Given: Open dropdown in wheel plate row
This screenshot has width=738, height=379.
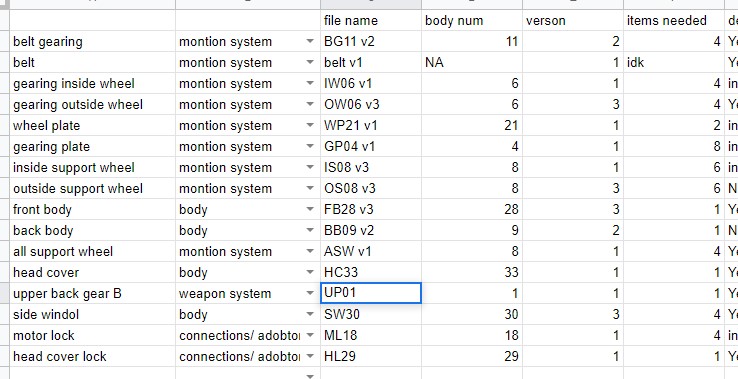Looking at the screenshot, I should tap(310, 125).
